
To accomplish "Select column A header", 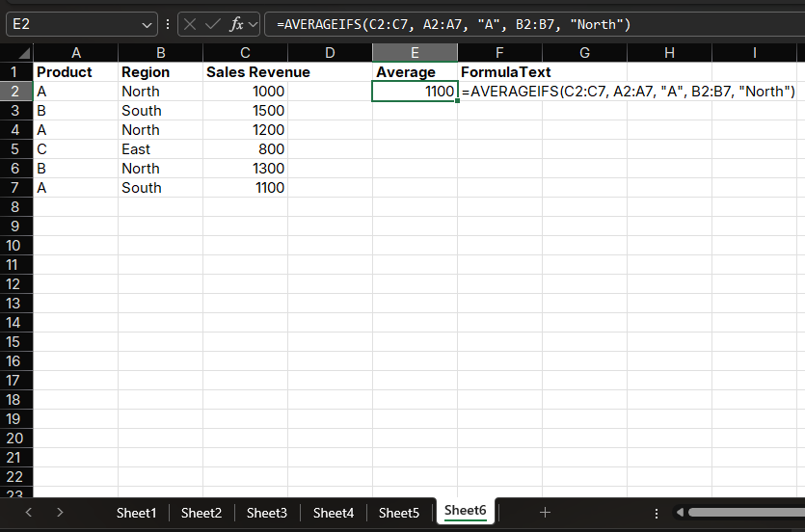I will tap(75, 53).
